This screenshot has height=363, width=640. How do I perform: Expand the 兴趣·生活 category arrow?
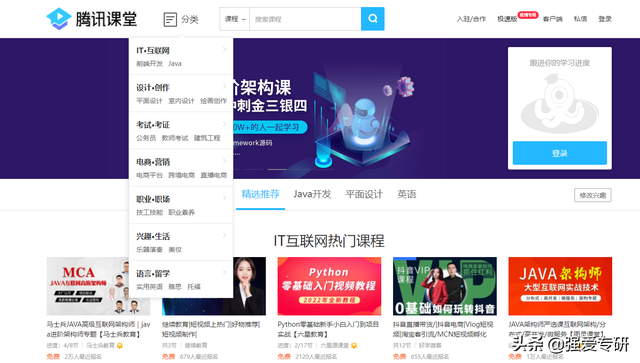pos(224,235)
